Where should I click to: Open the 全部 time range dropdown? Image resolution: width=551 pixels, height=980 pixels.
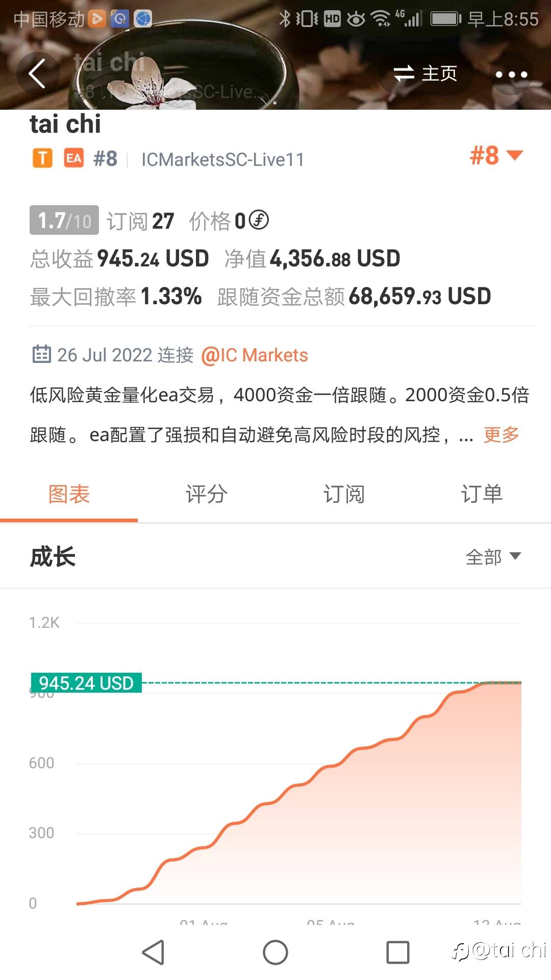click(493, 556)
